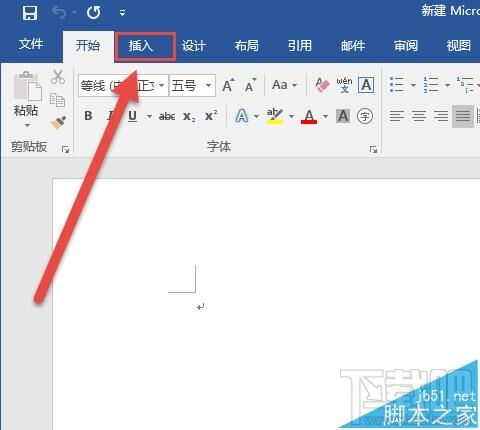
Task: Click the Paste clipboard icon
Action: click(27, 86)
